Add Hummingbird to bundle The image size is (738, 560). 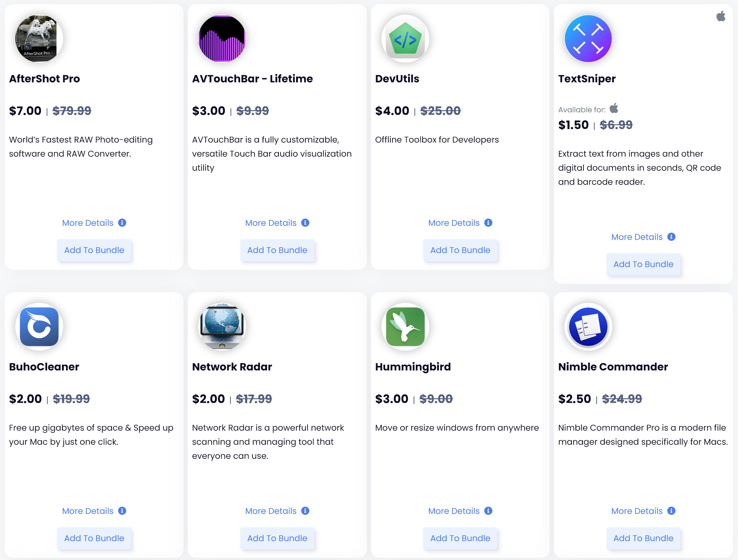tap(460, 538)
